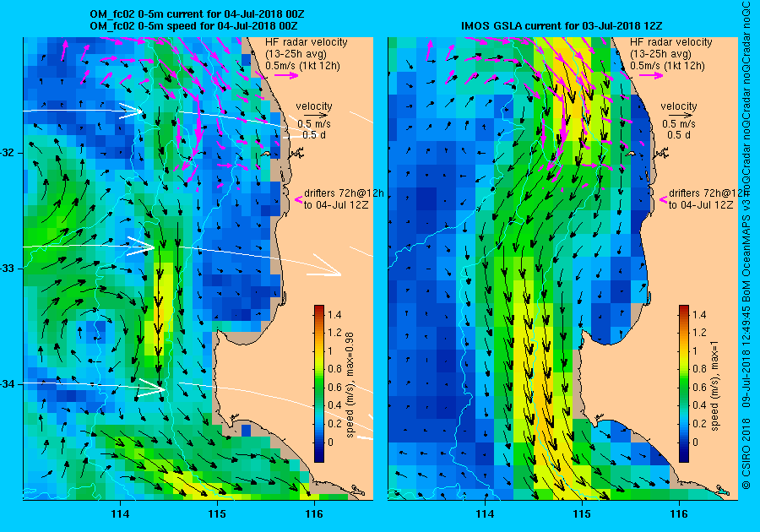Image resolution: width=760 pixels, height=532 pixels.
Task: Click 'speed (m/s), max=1' label on right map
Action: (714, 386)
